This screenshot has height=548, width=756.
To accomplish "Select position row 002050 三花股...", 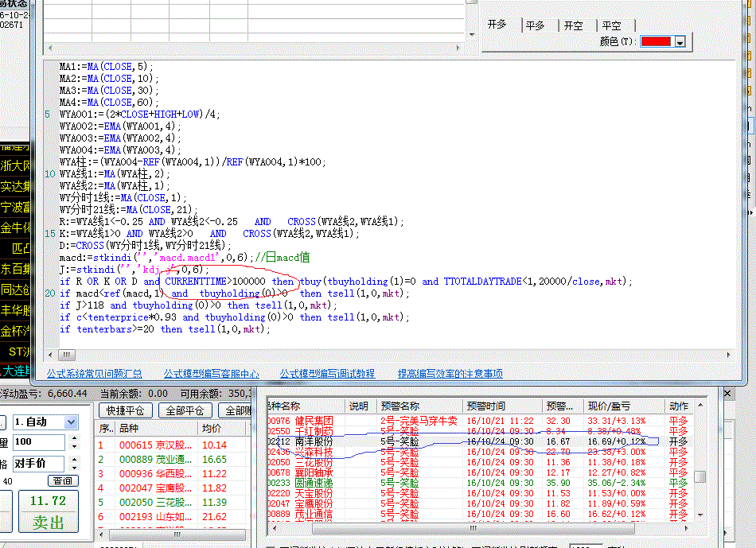I will coord(173,502).
